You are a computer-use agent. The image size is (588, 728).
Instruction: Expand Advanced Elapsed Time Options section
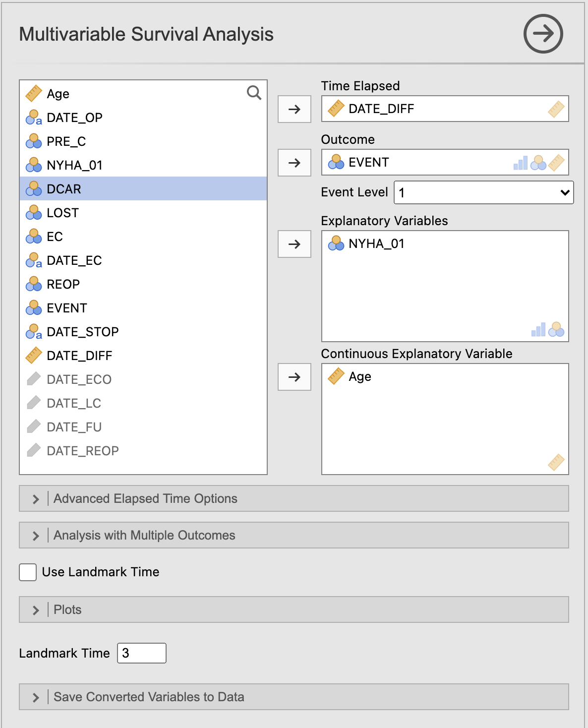pos(294,498)
